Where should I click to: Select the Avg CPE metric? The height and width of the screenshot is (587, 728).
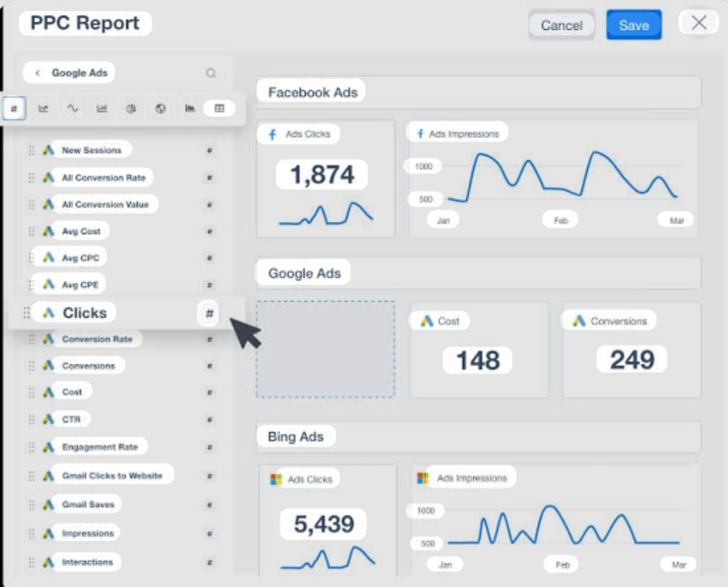(80, 285)
